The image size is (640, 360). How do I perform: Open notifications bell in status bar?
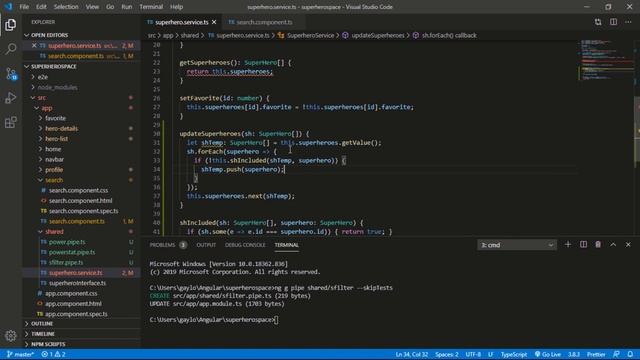click(630, 354)
